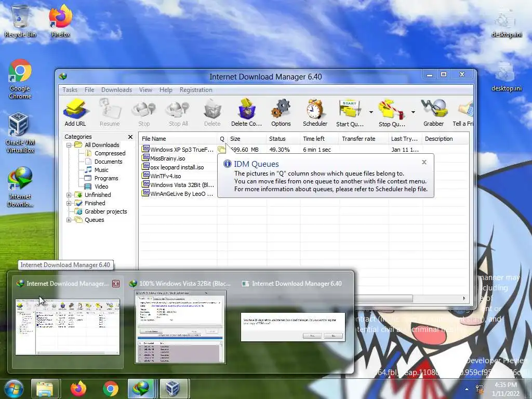The height and width of the screenshot is (399, 532).
Task: Expand the Unfinished category node
Action: [69, 195]
